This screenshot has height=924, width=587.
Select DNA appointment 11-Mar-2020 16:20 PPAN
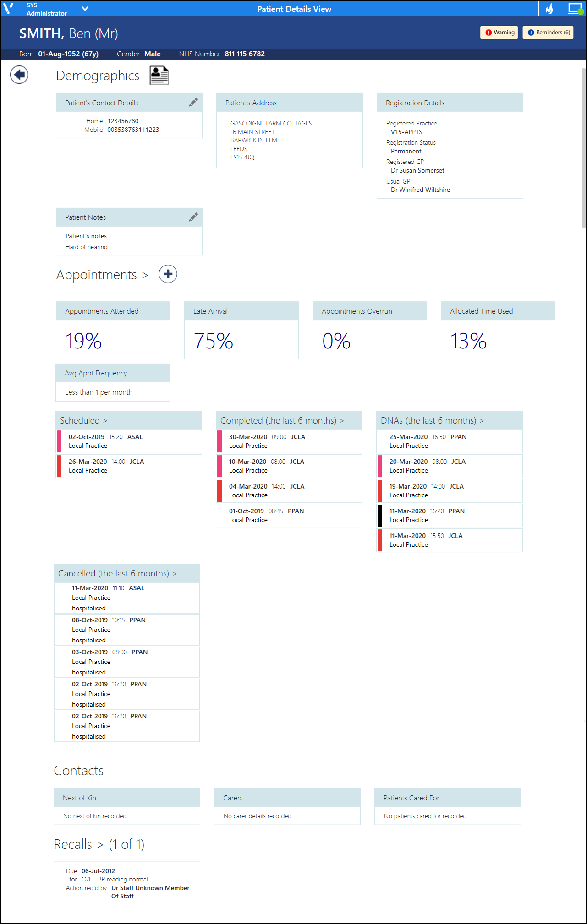[x=450, y=515]
